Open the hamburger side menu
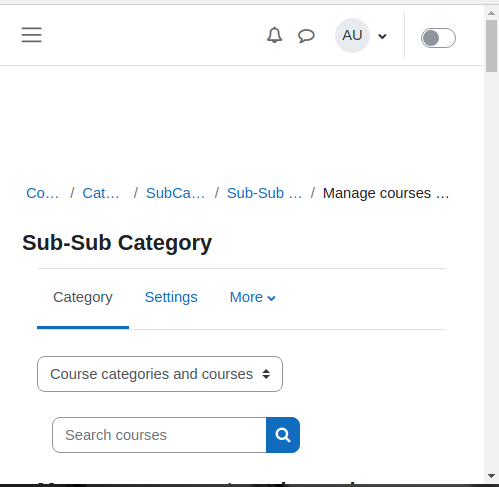Image resolution: width=499 pixels, height=487 pixels. (x=32, y=35)
